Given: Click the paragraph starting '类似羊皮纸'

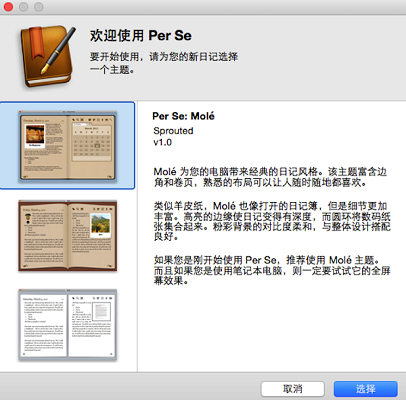Looking at the screenshot, I should 272,221.
